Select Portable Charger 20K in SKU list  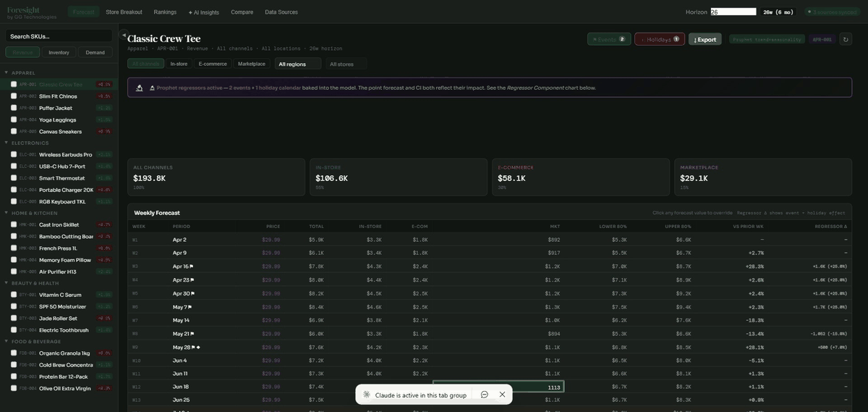(59, 190)
